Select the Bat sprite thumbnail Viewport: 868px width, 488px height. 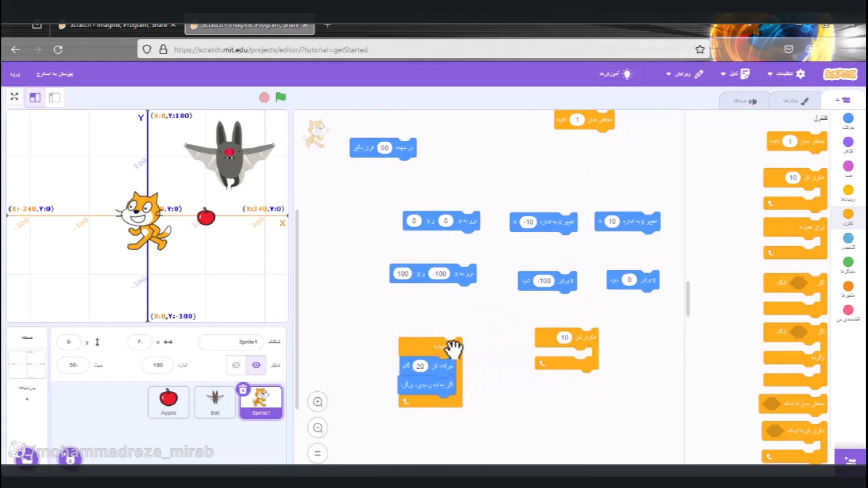tap(215, 402)
